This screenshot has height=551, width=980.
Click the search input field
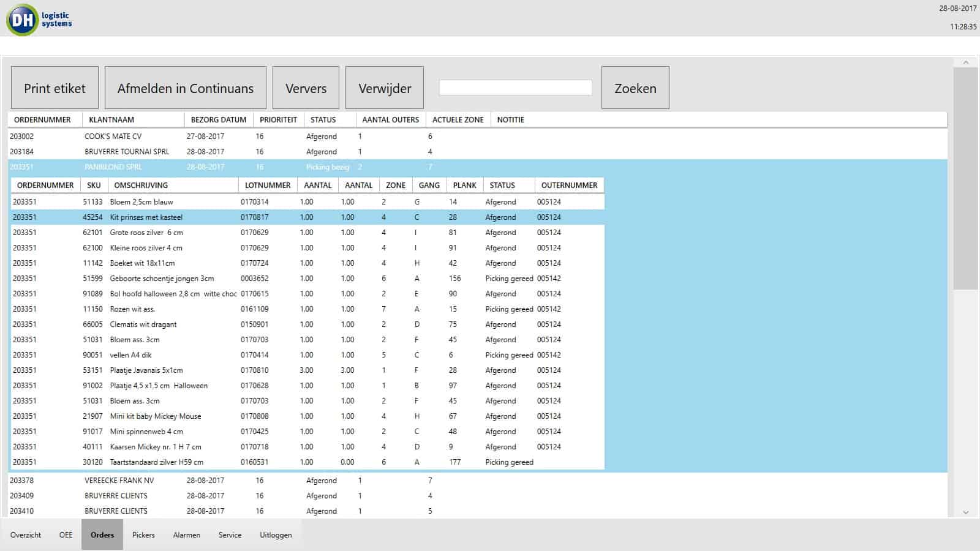[x=515, y=88]
